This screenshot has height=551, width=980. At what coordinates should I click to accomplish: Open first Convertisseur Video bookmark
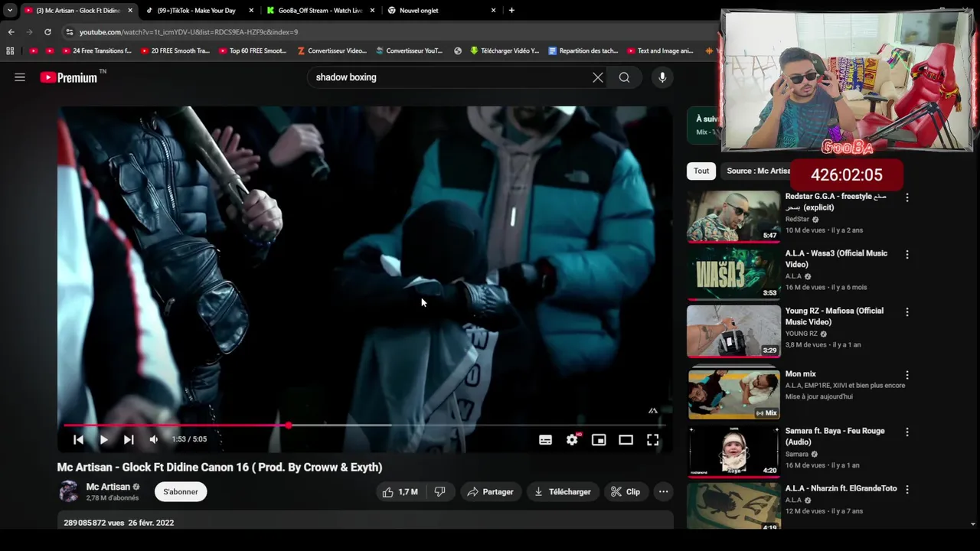332,51
